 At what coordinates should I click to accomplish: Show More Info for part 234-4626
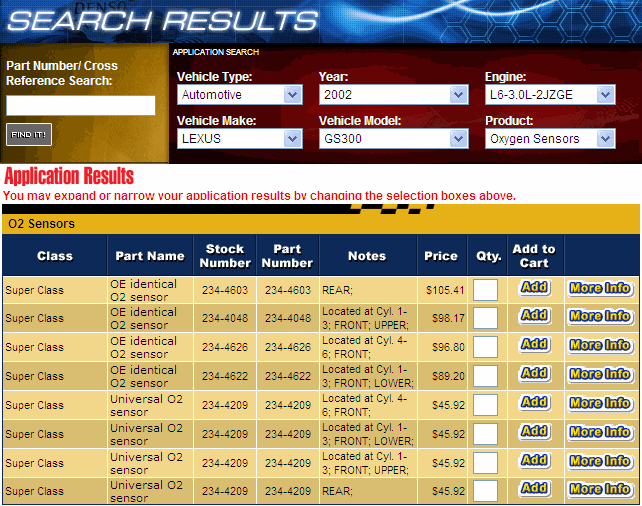599,345
